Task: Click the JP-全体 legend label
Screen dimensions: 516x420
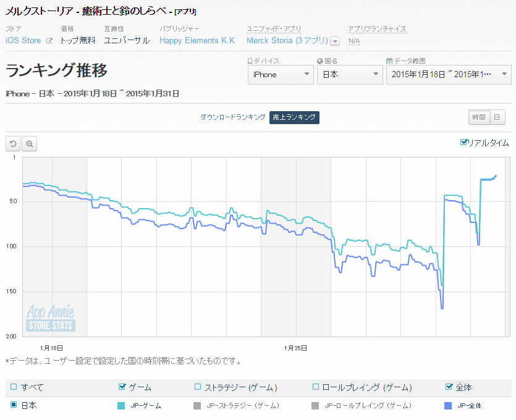Action: pos(469,406)
